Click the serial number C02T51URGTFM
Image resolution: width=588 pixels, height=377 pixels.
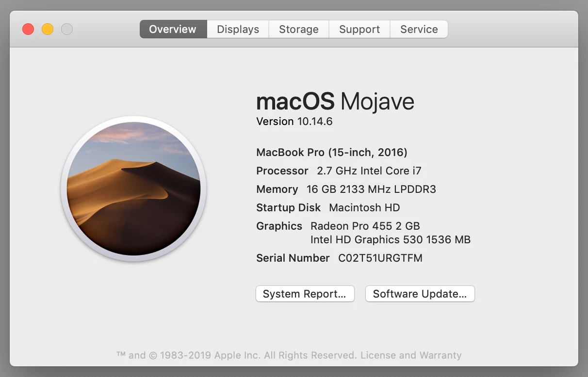tap(380, 258)
